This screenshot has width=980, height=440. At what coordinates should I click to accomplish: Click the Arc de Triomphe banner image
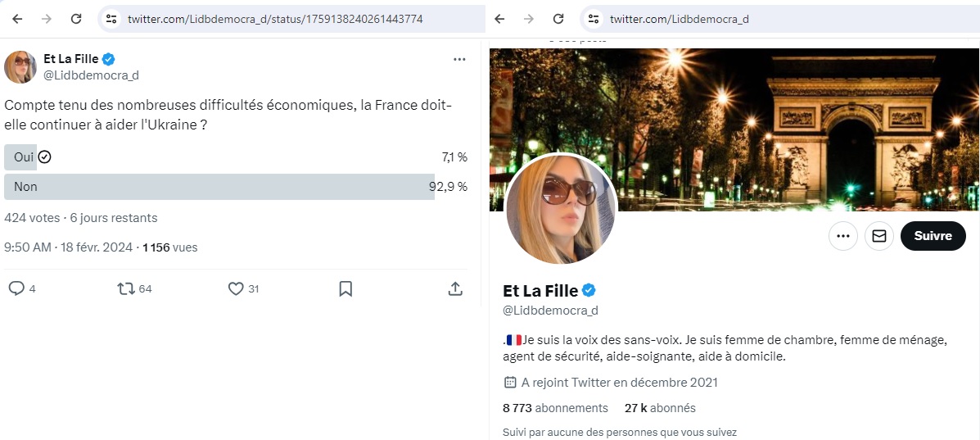(778, 123)
